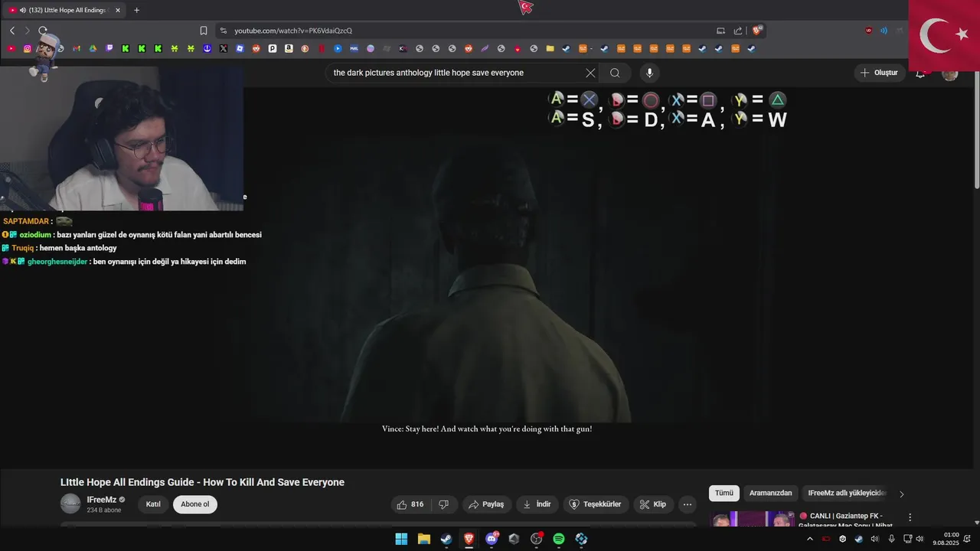Open File Explorer from the taskbar

tap(423, 539)
